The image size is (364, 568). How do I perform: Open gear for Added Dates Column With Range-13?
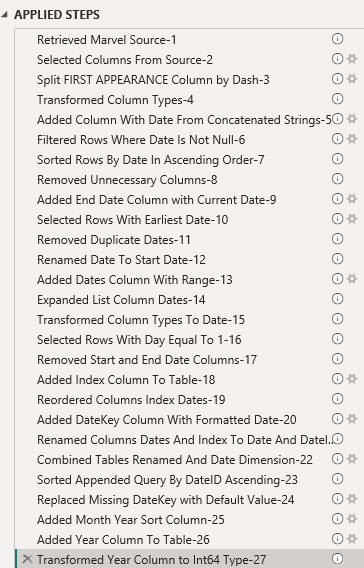point(352,279)
